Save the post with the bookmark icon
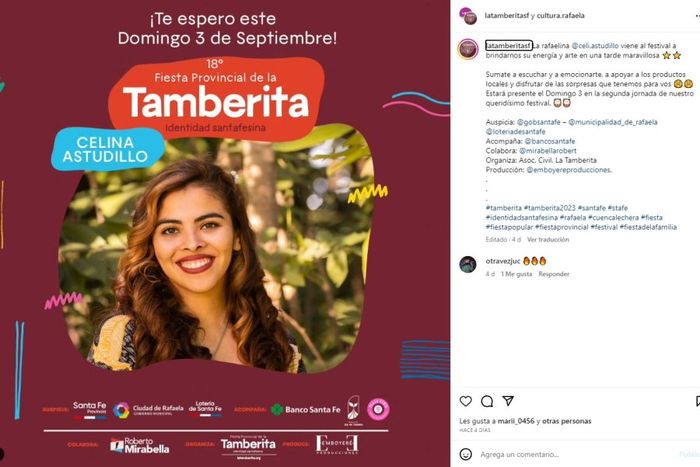Viewport: 700px width, 467px height. pos(697,401)
